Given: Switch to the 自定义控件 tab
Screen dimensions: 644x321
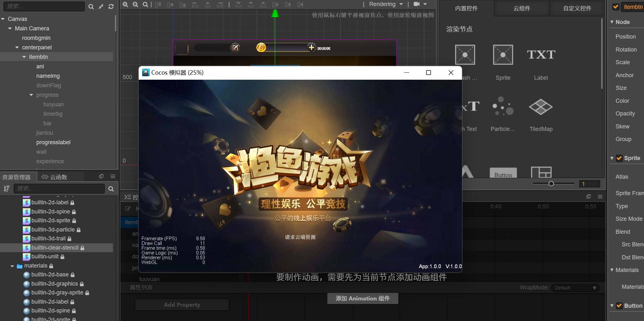Looking at the screenshot, I should [577, 8].
